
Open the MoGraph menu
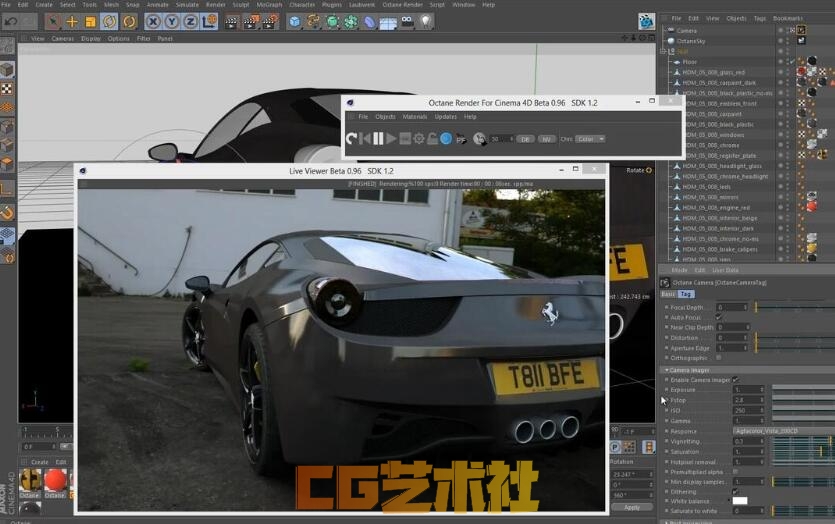coord(269,5)
